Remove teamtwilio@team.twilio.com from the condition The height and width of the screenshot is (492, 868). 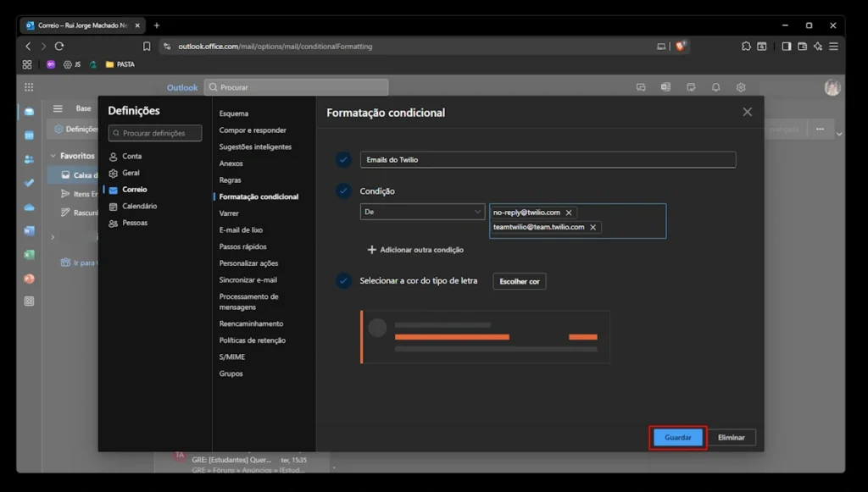593,227
